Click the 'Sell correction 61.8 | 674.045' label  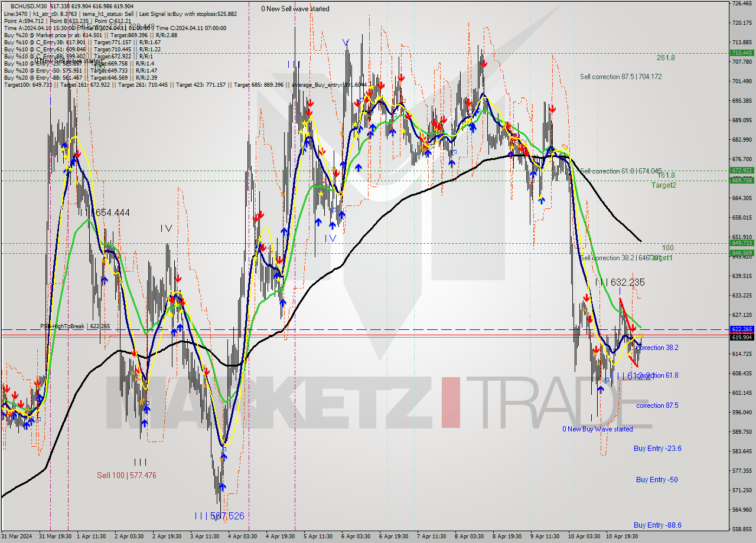(621, 171)
